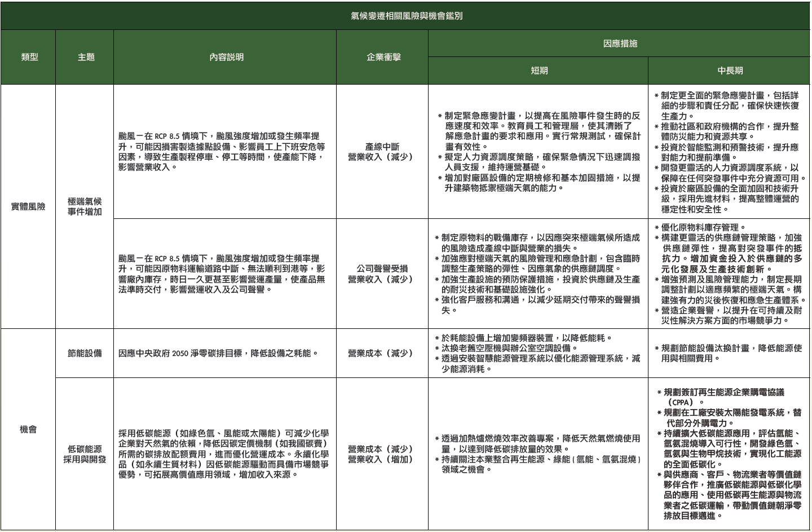Select the 類型 column header
The height and width of the screenshot is (532, 812).
[29, 57]
